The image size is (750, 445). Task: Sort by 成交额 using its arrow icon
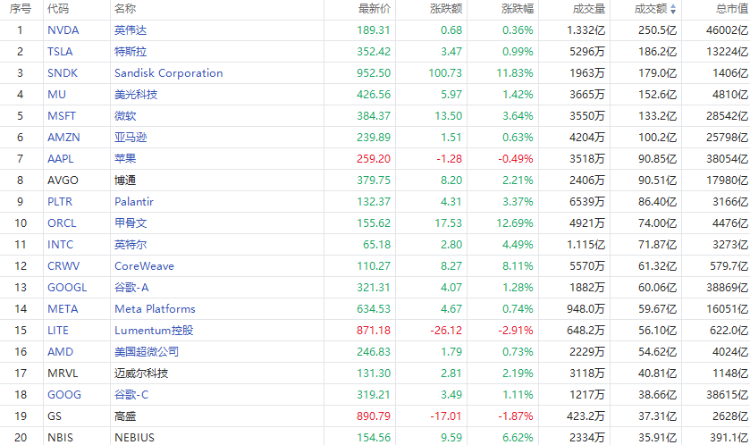(x=673, y=9)
